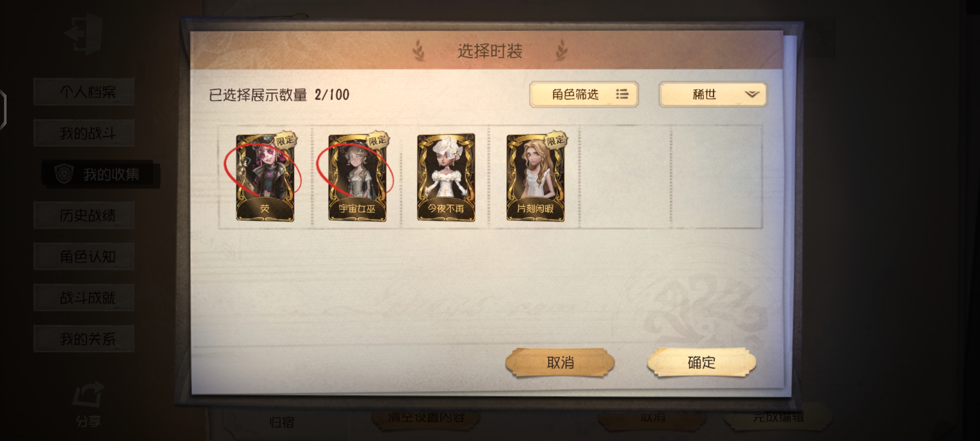
Task: Tap the share arrow icon
Action: [x=87, y=394]
